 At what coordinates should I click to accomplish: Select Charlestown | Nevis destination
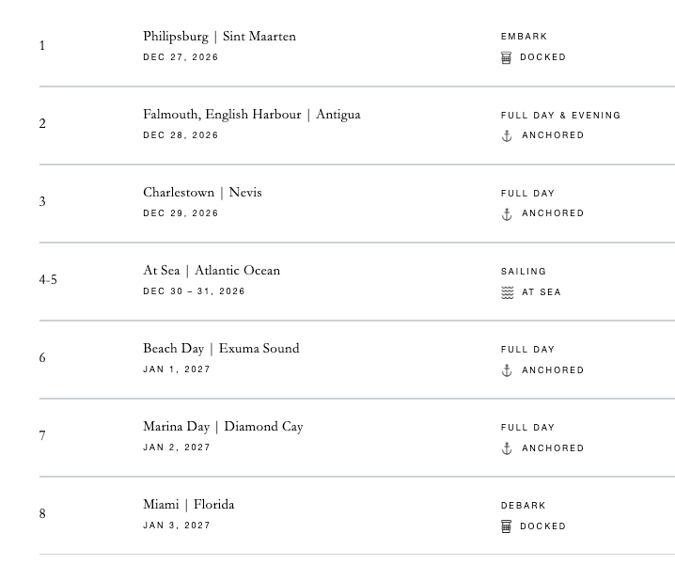202,192
